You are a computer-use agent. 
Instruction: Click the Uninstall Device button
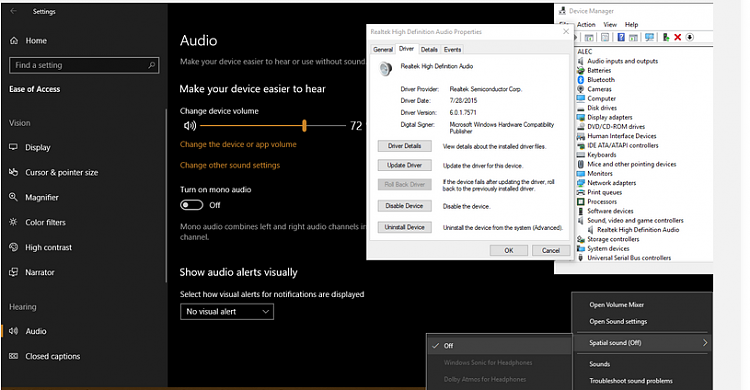[x=404, y=227]
